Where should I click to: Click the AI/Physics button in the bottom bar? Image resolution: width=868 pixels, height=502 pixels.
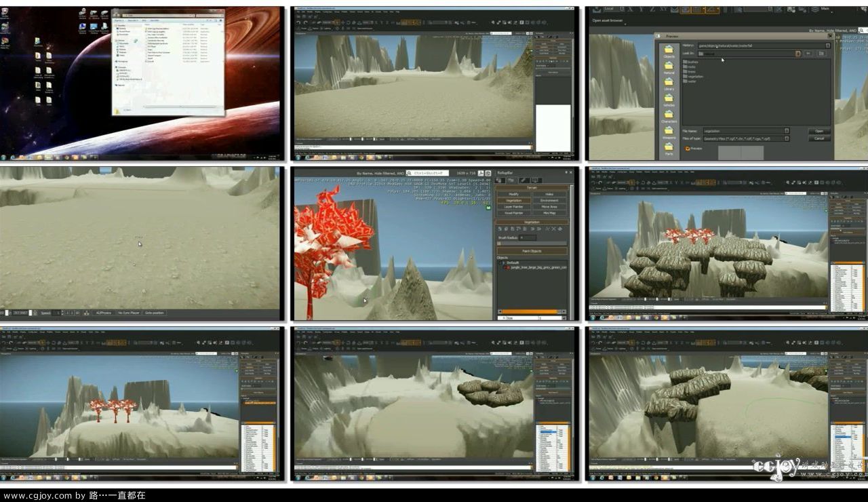103,313
